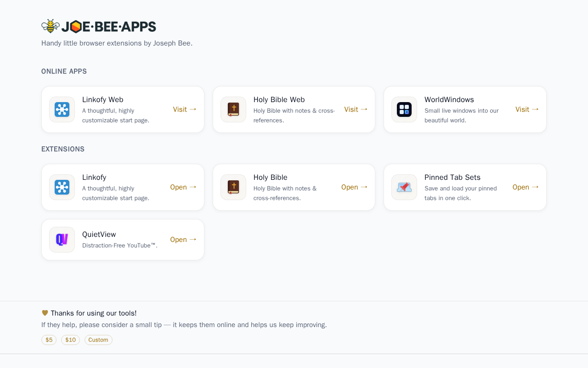Choose the $10 tip button
This screenshot has width=588, height=368.
(70, 340)
